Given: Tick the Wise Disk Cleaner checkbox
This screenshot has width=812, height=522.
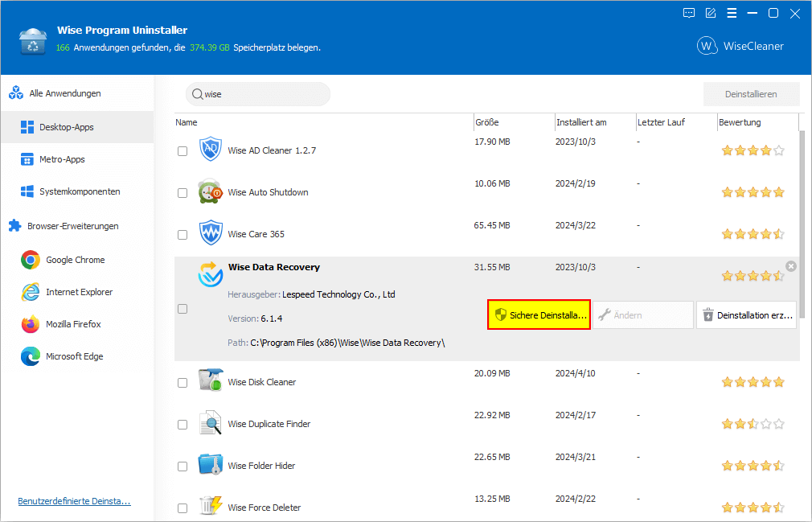Looking at the screenshot, I should tap(182, 383).
